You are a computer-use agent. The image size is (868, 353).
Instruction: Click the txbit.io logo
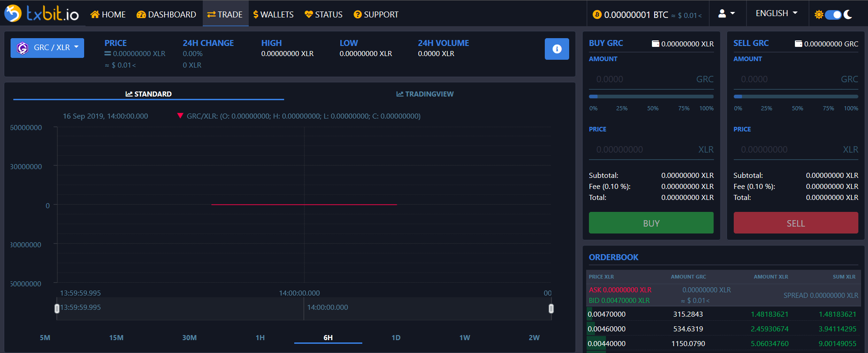(x=42, y=13)
